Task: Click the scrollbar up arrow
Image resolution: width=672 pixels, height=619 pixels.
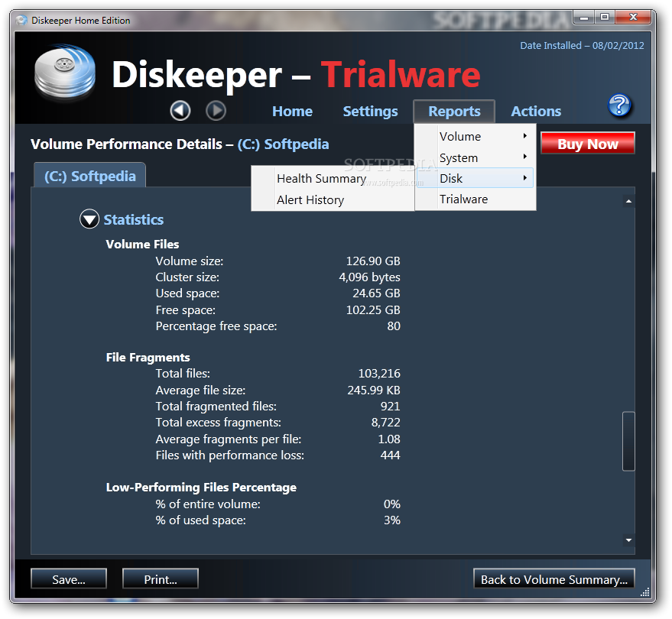Action: pyautogui.click(x=628, y=201)
